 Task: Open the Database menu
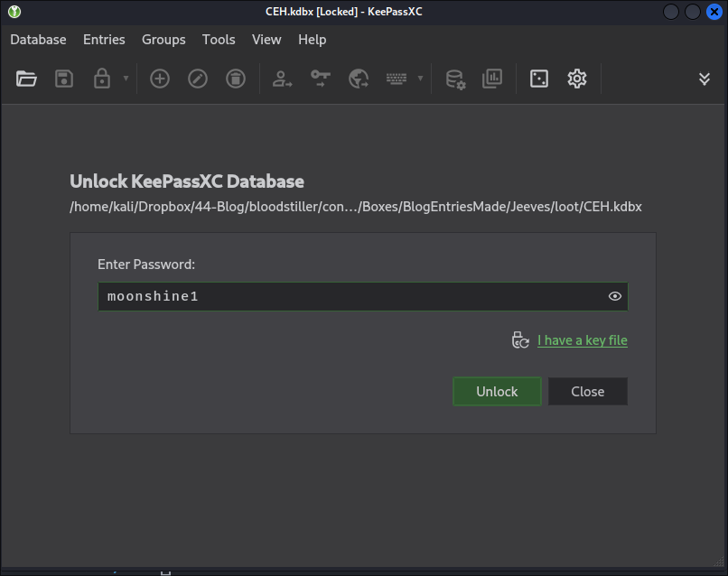pyautogui.click(x=38, y=40)
